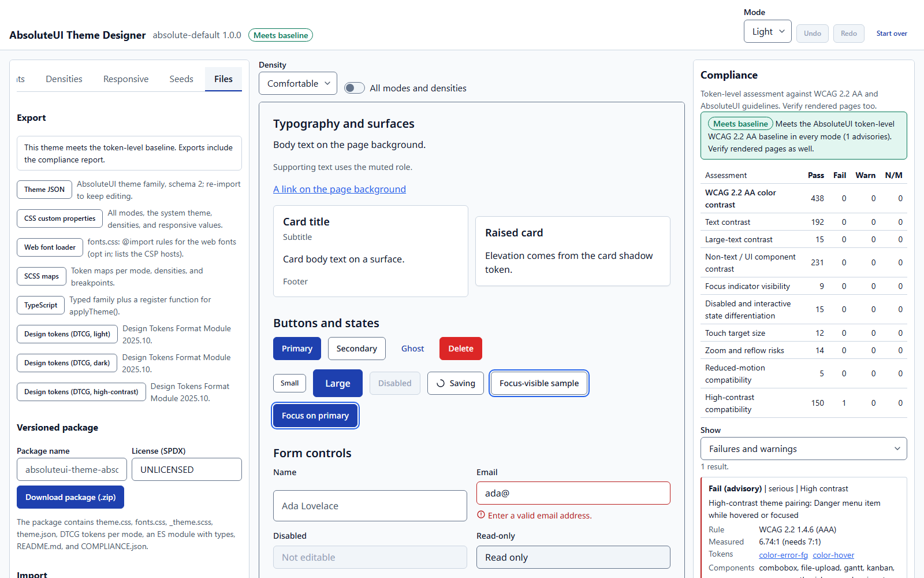The width and height of the screenshot is (924, 578).
Task: Click Start over link
Action: pos(892,34)
